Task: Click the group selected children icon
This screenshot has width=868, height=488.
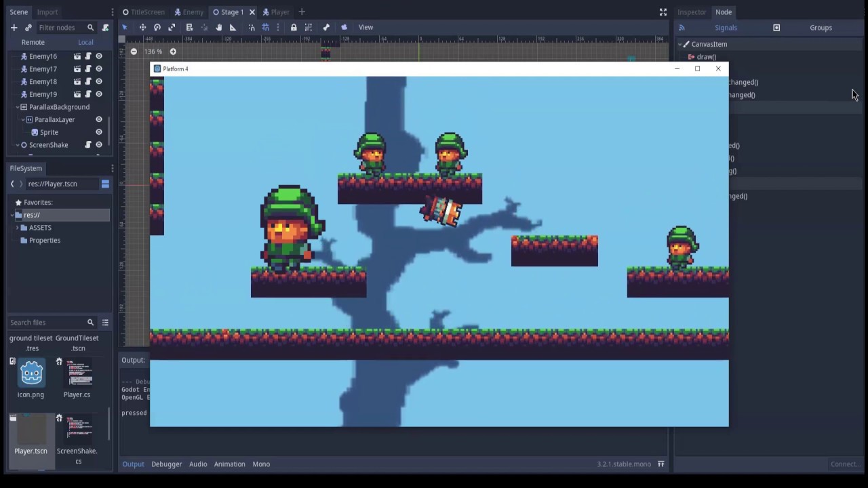Action: coord(309,27)
